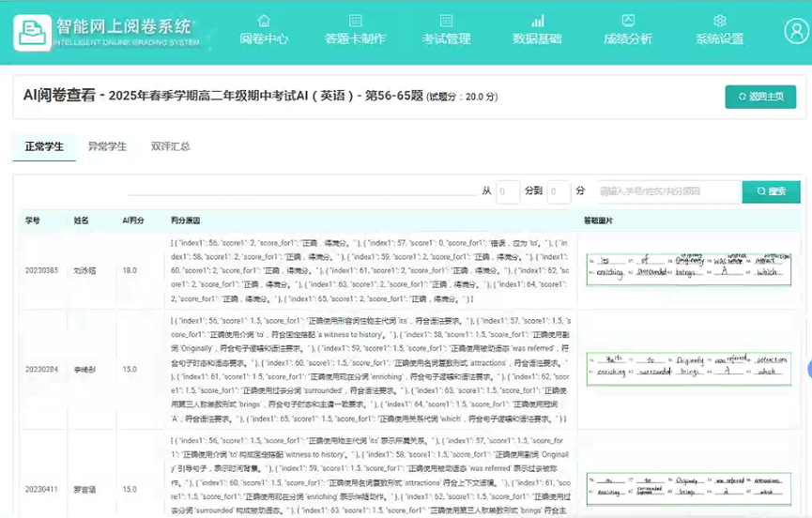Select student ID 20230284
The image size is (812, 518).
click(41, 370)
